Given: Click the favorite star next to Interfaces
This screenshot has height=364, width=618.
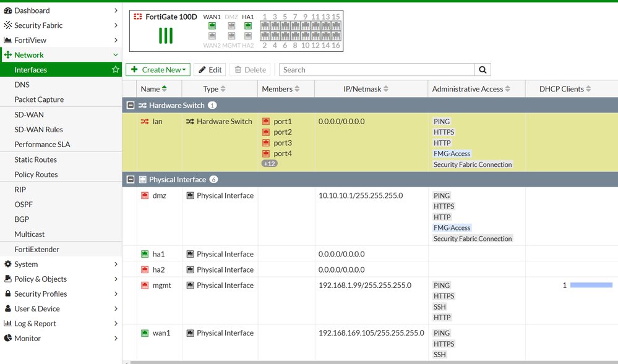Looking at the screenshot, I should 115,70.
